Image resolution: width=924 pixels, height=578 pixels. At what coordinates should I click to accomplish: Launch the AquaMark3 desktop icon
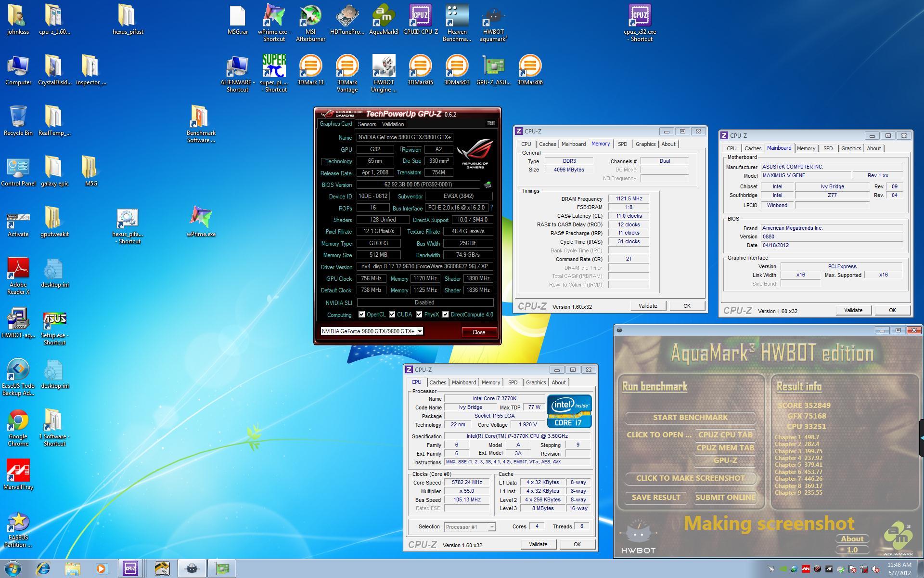coord(384,19)
